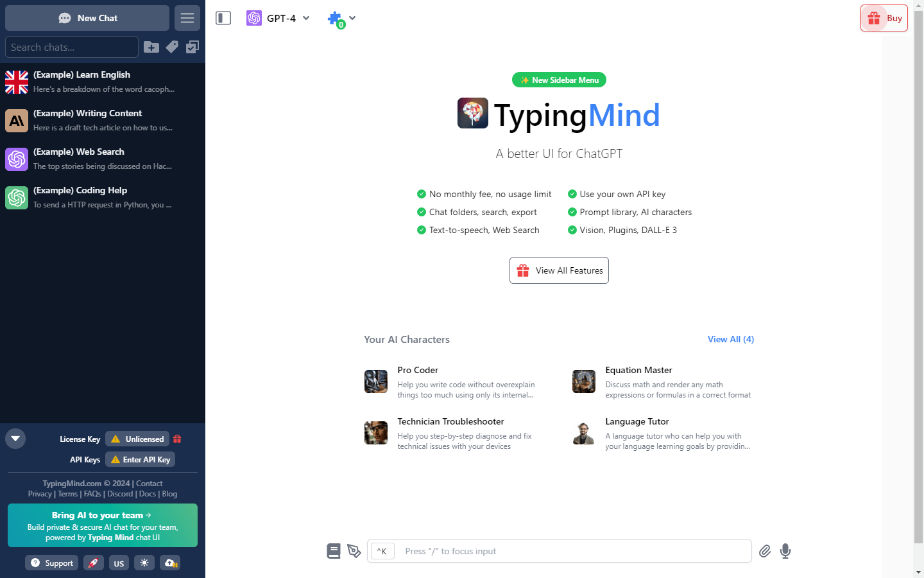The width and height of the screenshot is (924, 578).
Task: Click the Unlicensed license key button
Action: [137, 439]
